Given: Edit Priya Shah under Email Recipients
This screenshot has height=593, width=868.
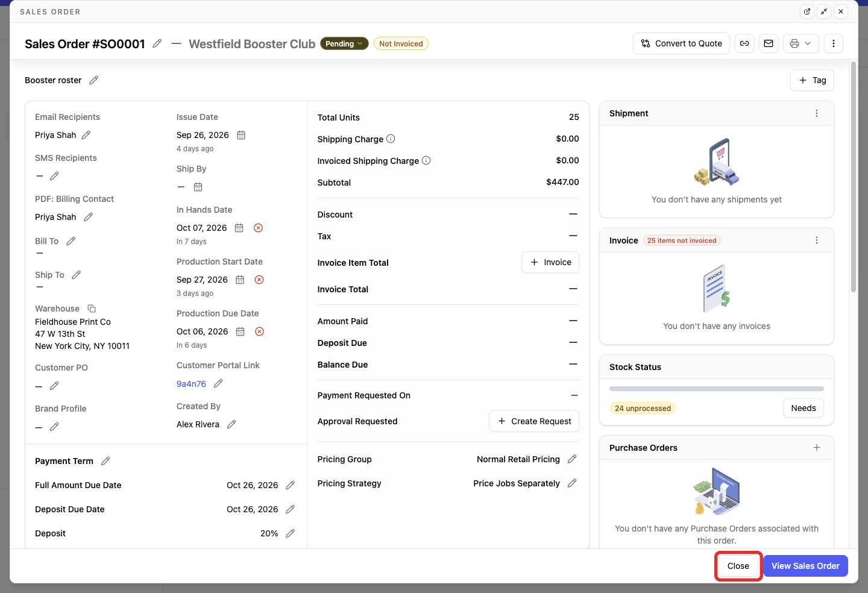Looking at the screenshot, I should pos(86,135).
